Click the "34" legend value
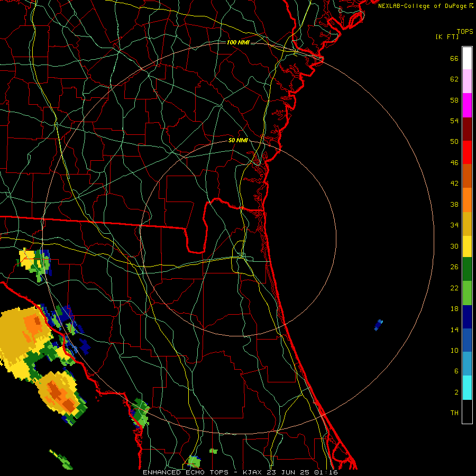 click(x=454, y=225)
